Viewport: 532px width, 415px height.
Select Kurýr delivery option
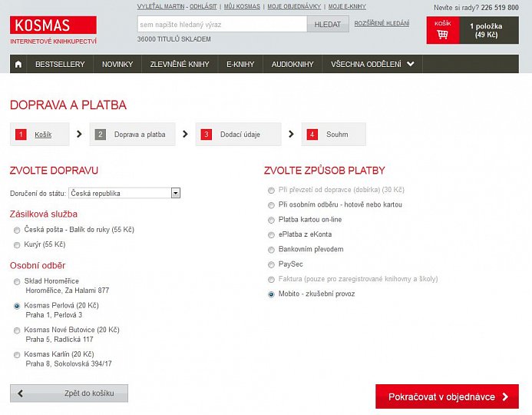[x=17, y=245]
